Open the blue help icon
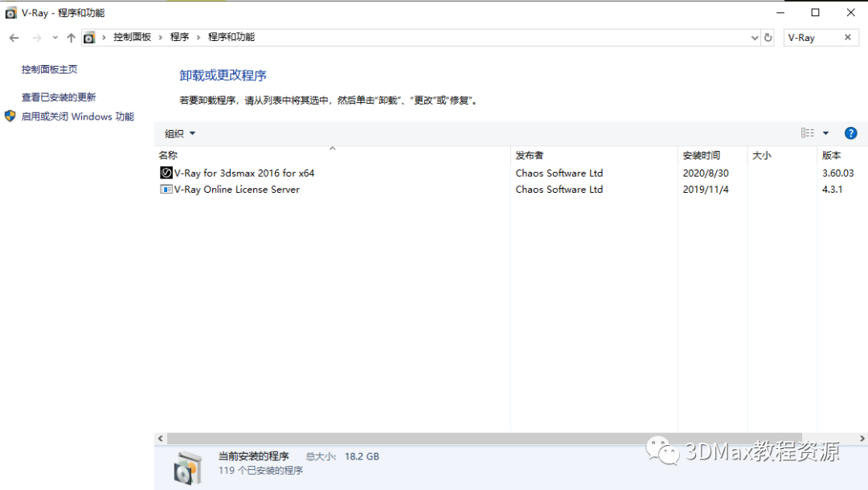The width and height of the screenshot is (868, 490). pyautogui.click(x=850, y=133)
